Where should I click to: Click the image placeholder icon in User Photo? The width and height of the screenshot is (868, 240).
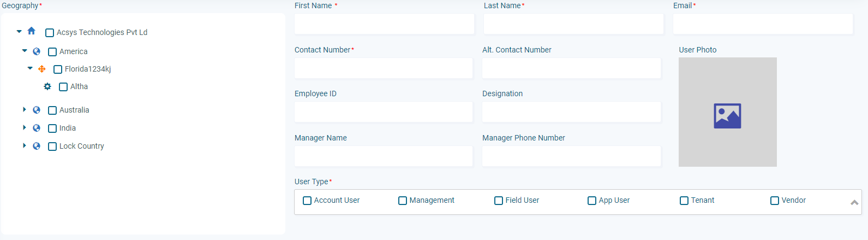[x=727, y=116]
